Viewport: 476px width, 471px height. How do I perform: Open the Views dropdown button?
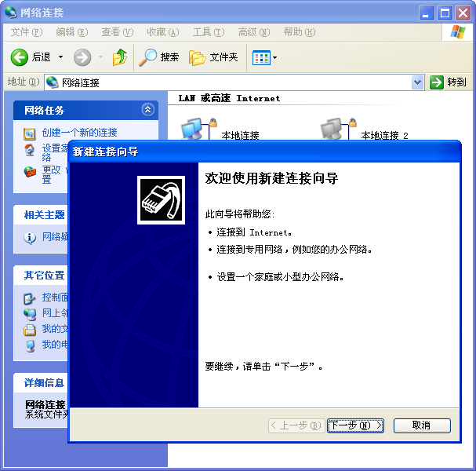[x=264, y=57]
